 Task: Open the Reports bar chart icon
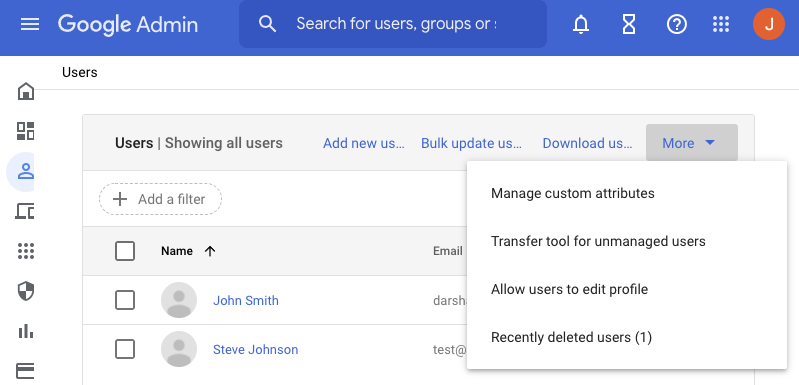pos(25,332)
